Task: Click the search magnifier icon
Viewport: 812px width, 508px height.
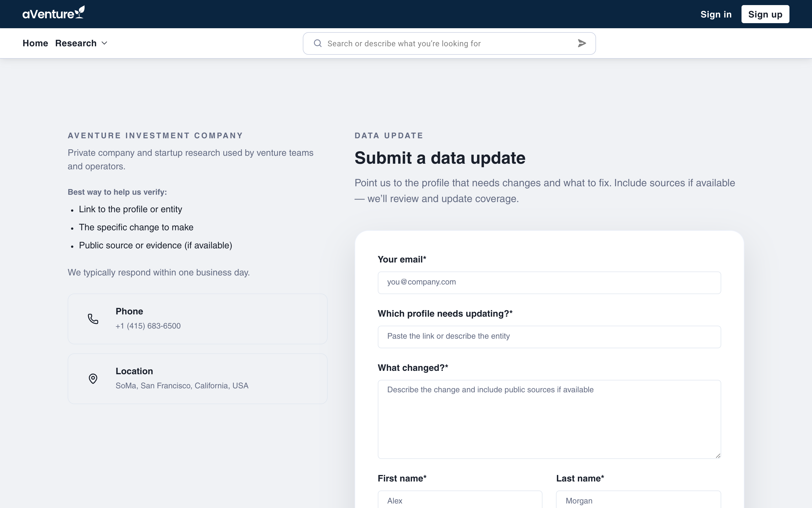Action: [317, 43]
